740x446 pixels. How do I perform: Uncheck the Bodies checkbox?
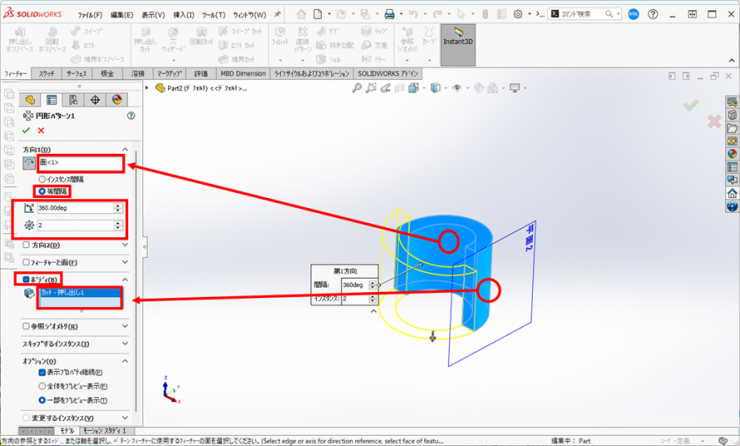point(27,279)
